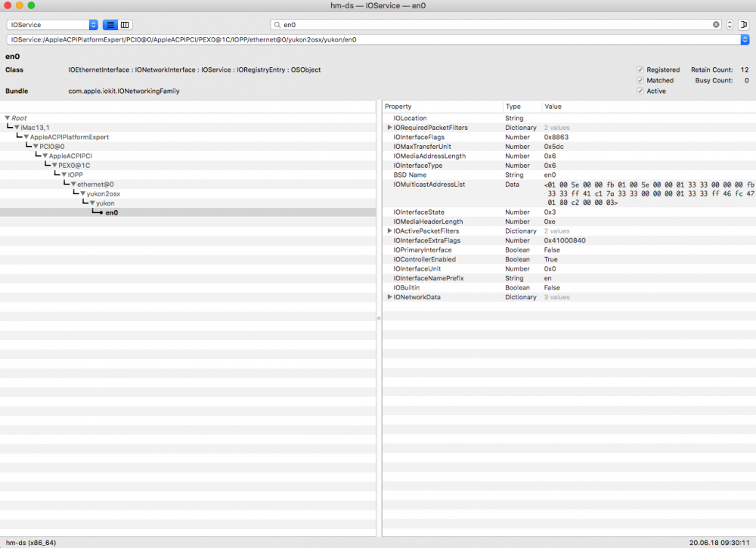Toggle the Registered checkbox
This screenshot has width=756, height=548.
pos(640,70)
